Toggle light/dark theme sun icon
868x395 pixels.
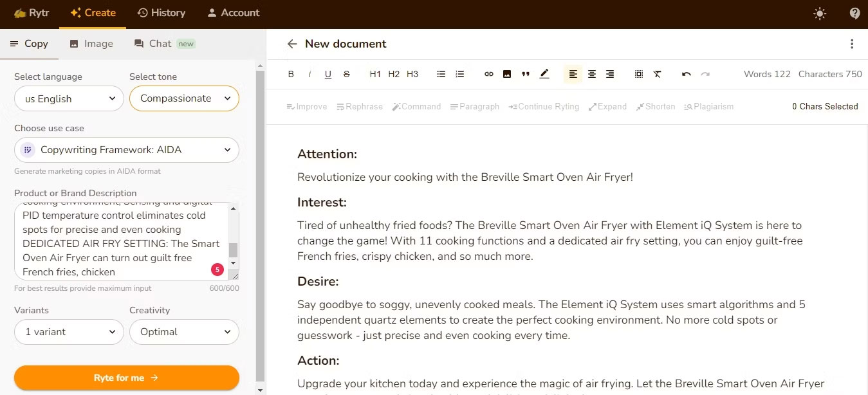(820, 13)
